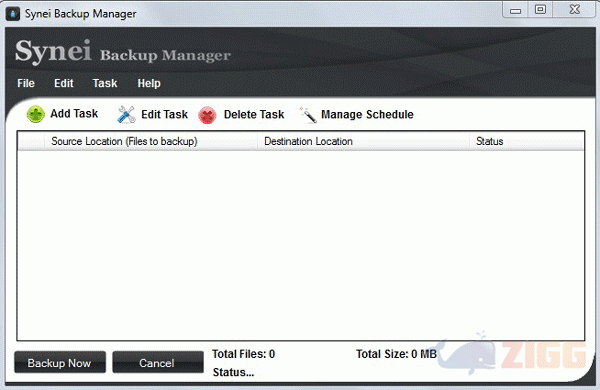The image size is (600, 390).
Task: Click the Total Size: 0 MB text
Action: click(x=396, y=354)
